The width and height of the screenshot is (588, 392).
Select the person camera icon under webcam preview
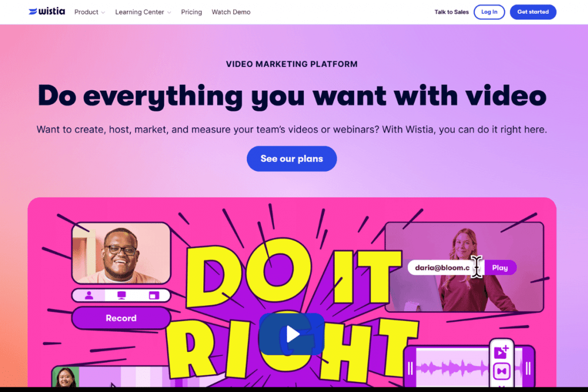[x=89, y=296]
